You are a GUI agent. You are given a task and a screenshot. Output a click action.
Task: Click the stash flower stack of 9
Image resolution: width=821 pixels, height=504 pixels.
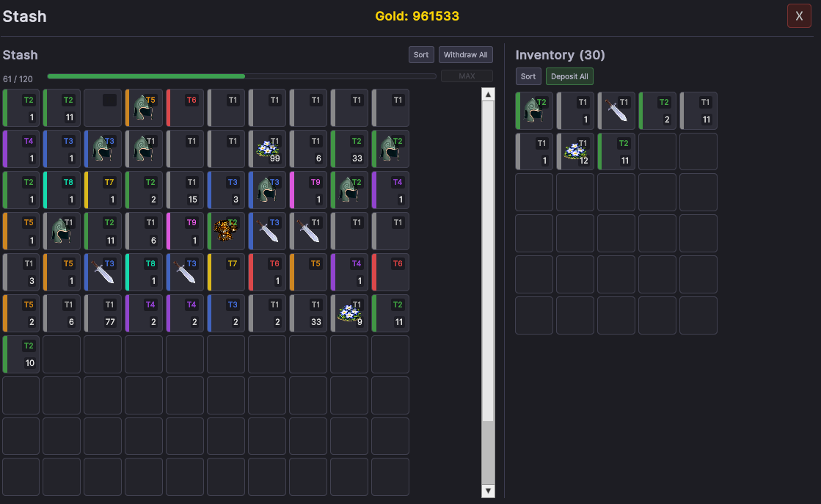(x=349, y=313)
